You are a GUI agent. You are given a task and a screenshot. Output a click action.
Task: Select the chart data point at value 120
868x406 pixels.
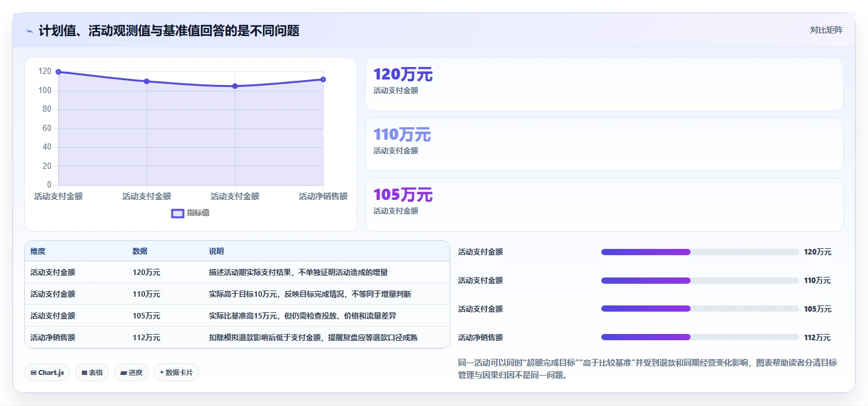[58, 72]
